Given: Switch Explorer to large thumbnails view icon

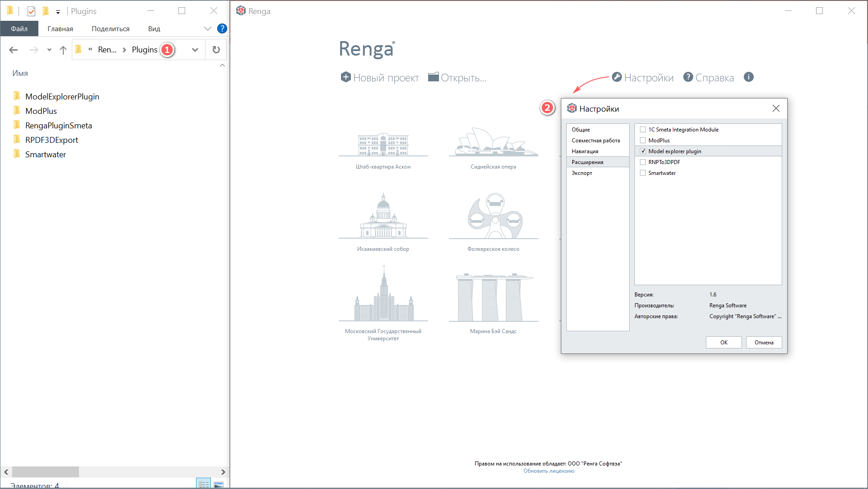Looking at the screenshot, I should tap(219, 484).
